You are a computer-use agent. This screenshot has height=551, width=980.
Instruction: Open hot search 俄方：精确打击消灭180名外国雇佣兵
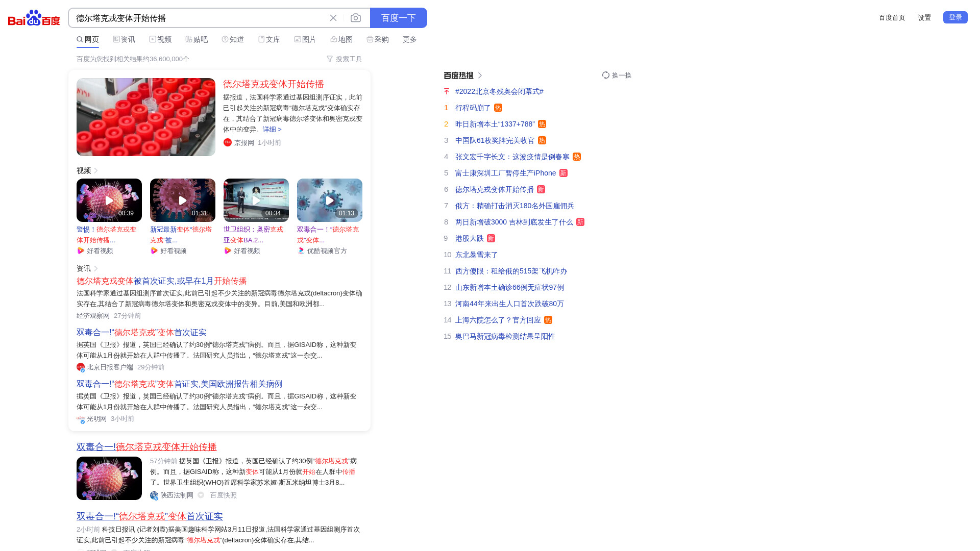tap(514, 206)
